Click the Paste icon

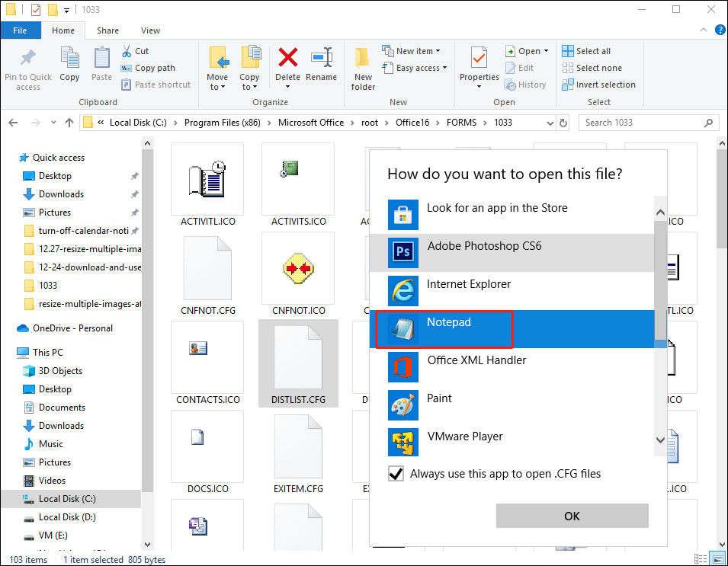pyautogui.click(x=101, y=58)
